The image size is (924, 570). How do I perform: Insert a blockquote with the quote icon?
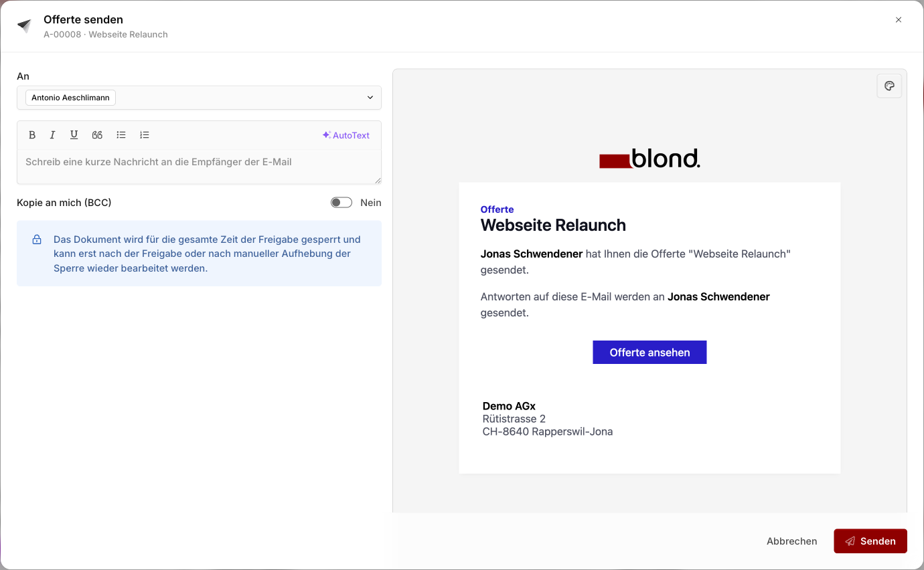point(97,135)
